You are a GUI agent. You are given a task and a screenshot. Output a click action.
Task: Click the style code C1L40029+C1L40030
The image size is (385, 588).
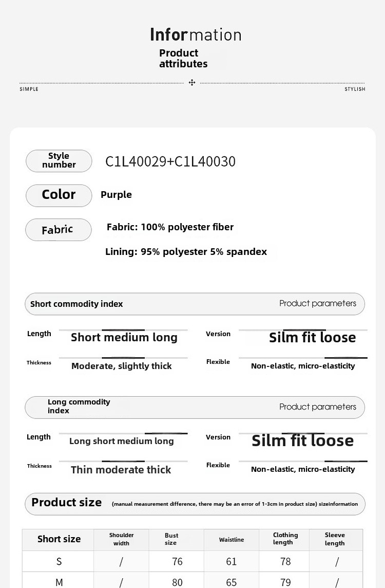coord(170,161)
